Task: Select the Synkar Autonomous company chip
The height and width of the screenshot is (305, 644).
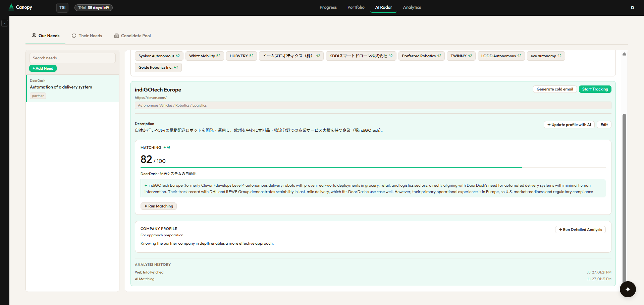Action: click(x=159, y=56)
